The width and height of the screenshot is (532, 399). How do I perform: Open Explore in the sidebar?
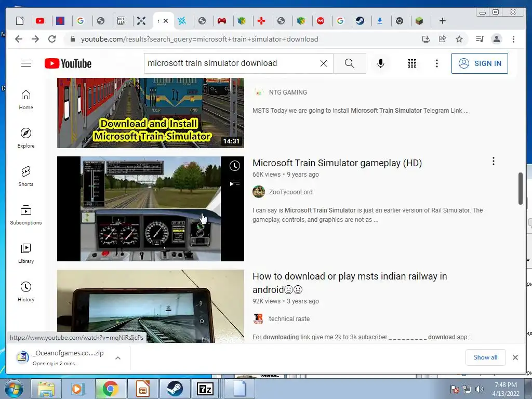[26, 138]
